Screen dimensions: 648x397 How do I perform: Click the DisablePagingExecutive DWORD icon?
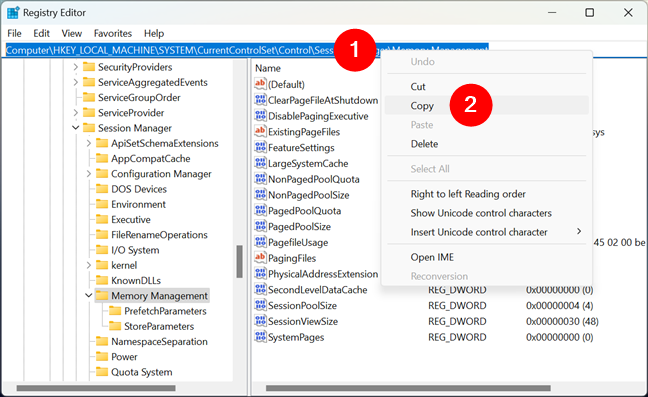260,115
